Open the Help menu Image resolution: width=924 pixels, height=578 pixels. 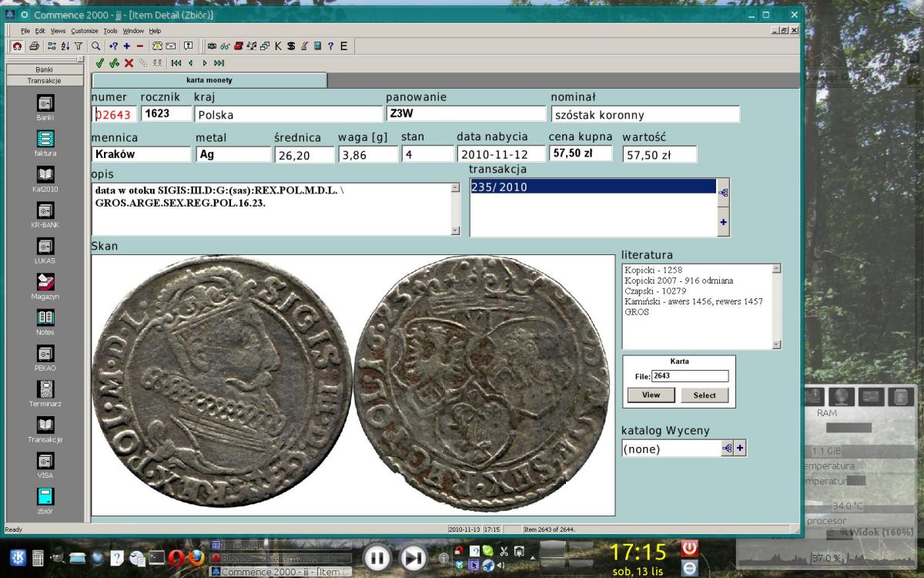pyautogui.click(x=155, y=31)
